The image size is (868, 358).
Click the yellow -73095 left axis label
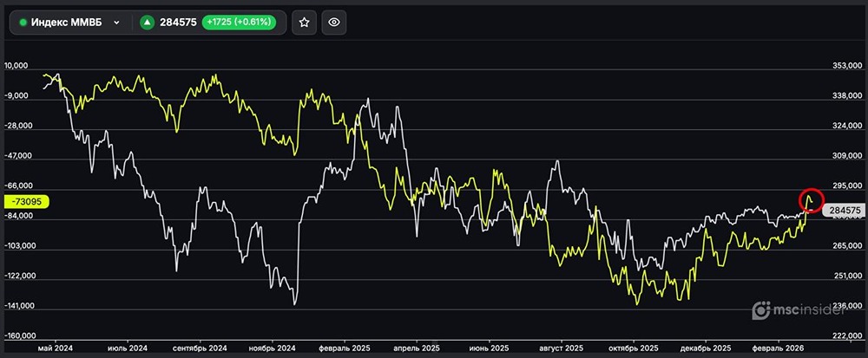(28, 201)
